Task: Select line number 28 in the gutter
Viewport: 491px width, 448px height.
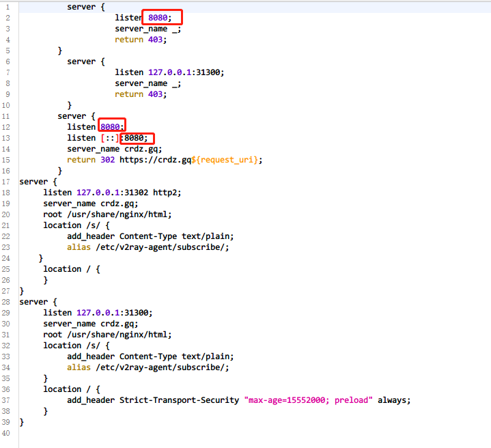Action: (7, 302)
